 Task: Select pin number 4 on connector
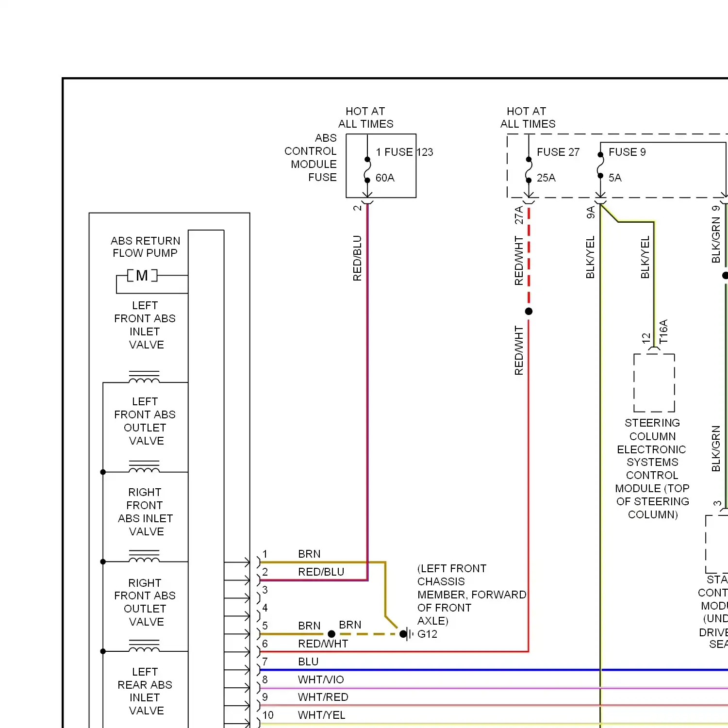pyautogui.click(x=265, y=608)
